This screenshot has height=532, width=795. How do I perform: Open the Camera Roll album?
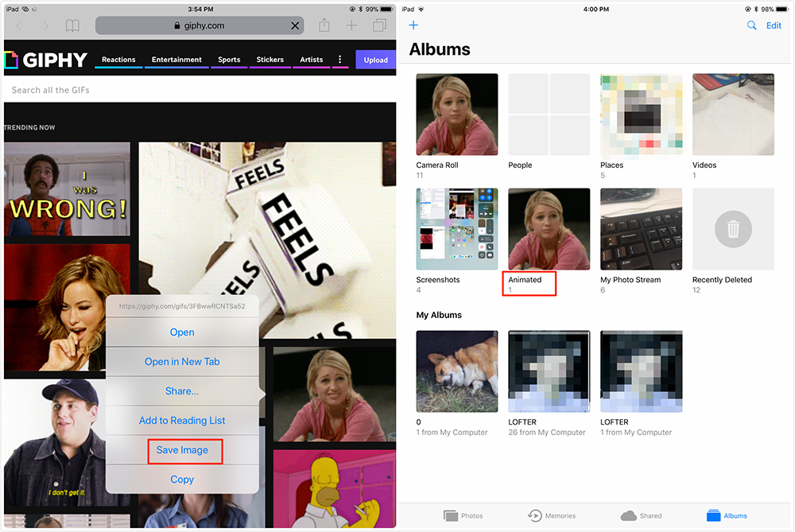457,114
